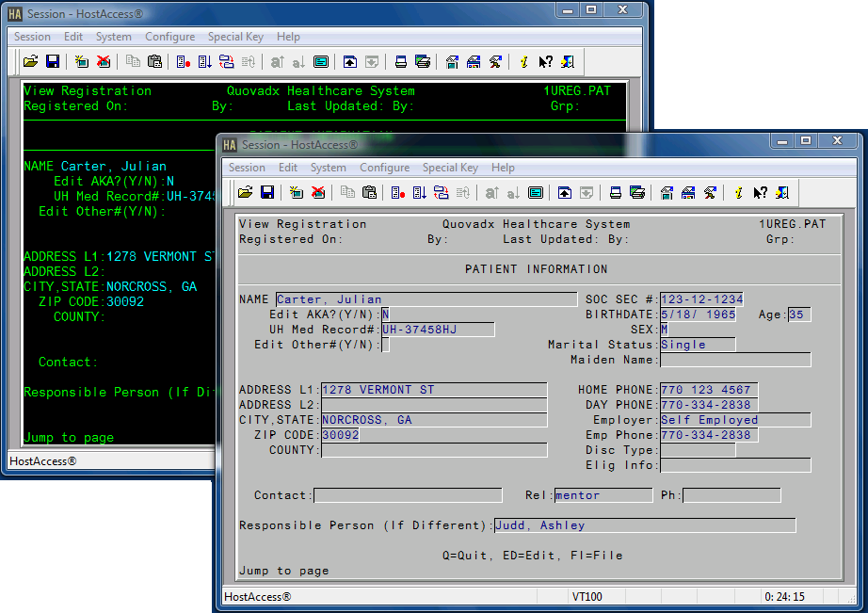Open the Help menu in front window
Viewport: 868px width, 613px height.
coord(503,168)
